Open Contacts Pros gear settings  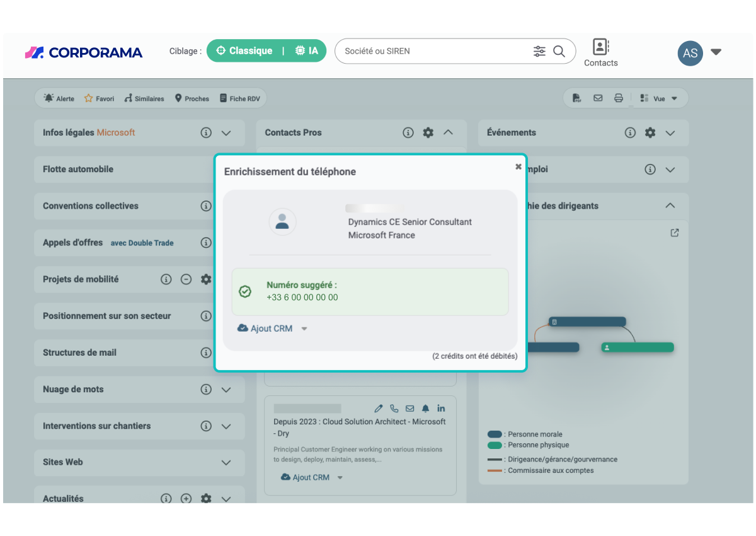428,132
